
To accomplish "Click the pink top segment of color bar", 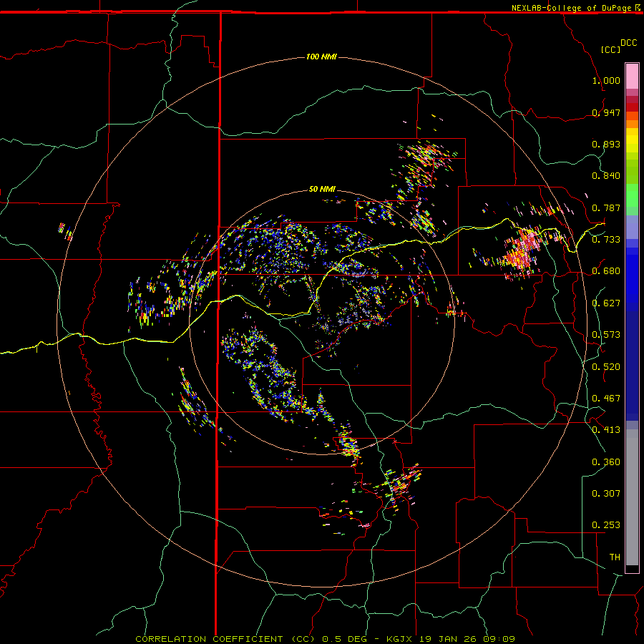I will 632,77.
